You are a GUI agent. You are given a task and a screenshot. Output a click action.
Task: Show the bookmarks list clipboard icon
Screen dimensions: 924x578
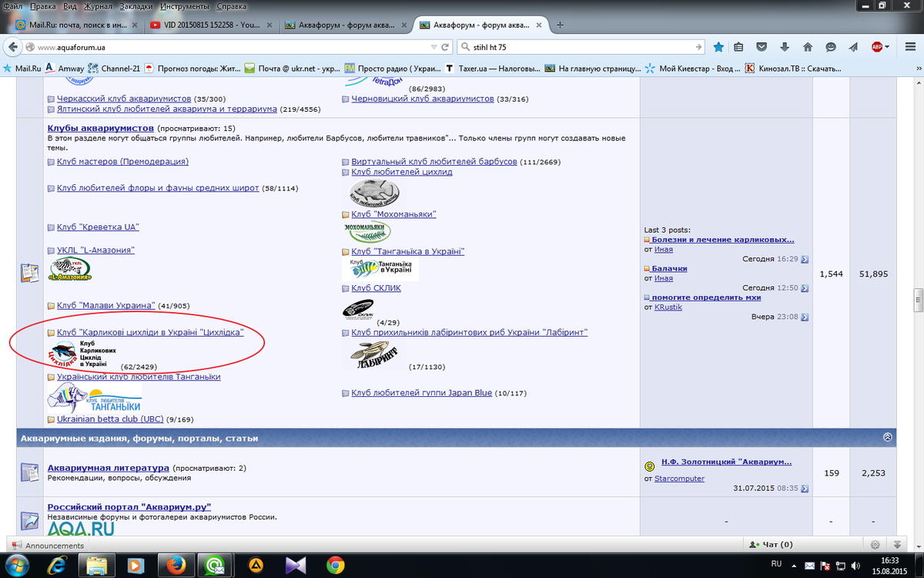739,47
